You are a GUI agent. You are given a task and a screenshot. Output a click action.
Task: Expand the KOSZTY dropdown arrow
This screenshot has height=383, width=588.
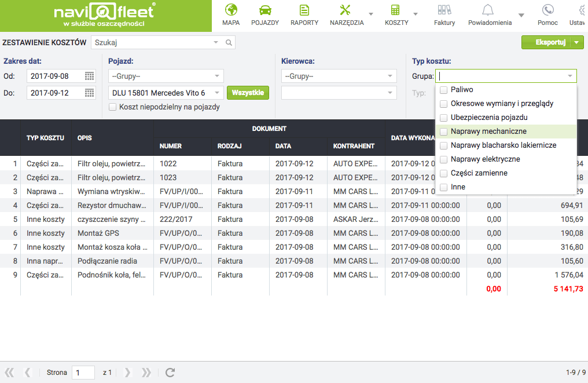pos(416,14)
